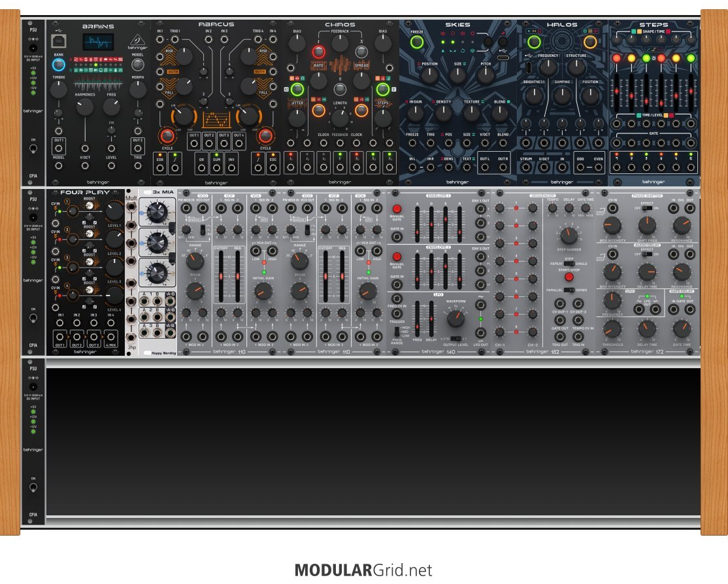This screenshot has height=584, width=728.
Task: Select the Skies SIZE knob
Action: pos(458,75)
